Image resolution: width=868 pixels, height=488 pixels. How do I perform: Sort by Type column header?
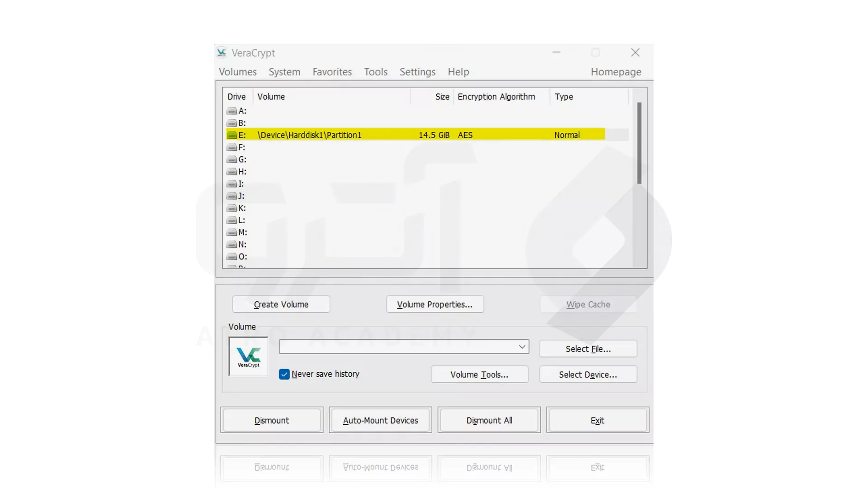tap(589, 97)
